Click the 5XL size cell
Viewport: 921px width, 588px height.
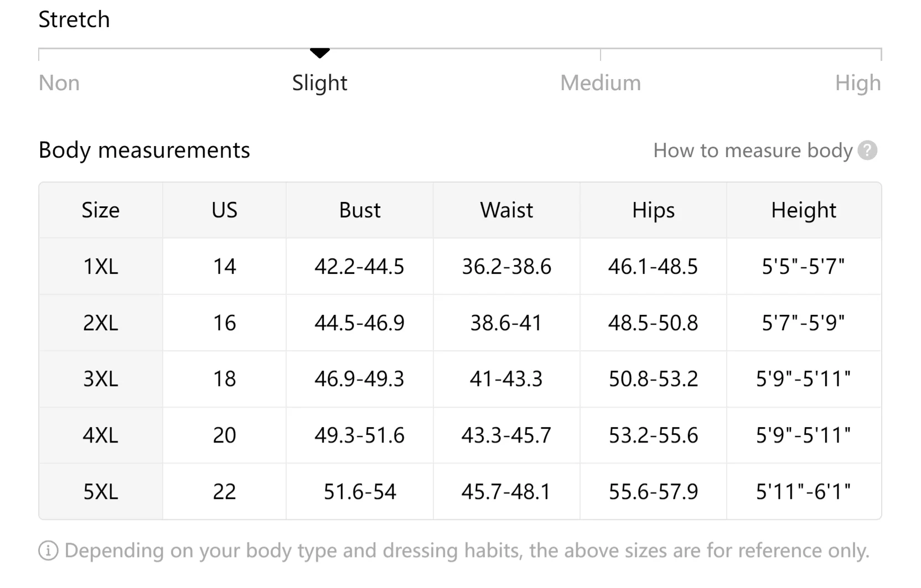[101, 492]
